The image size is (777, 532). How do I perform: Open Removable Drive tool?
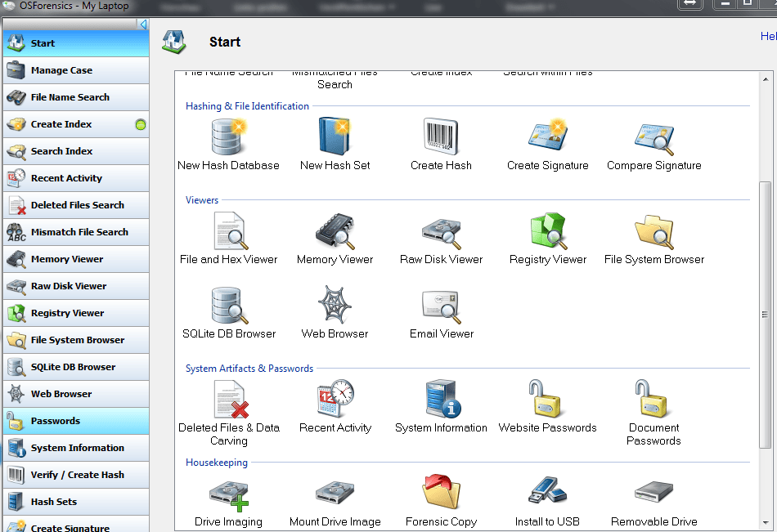pyautogui.click(x=654, y=501)
